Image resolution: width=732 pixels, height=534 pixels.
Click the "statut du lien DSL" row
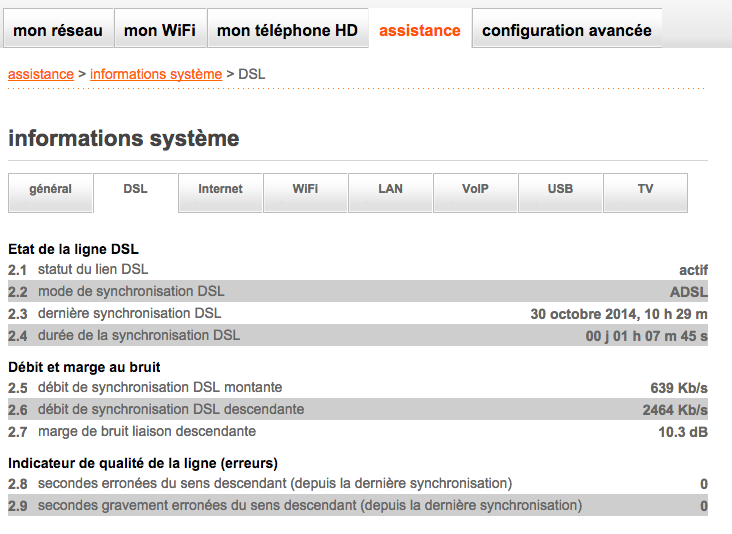click(93, 269)
